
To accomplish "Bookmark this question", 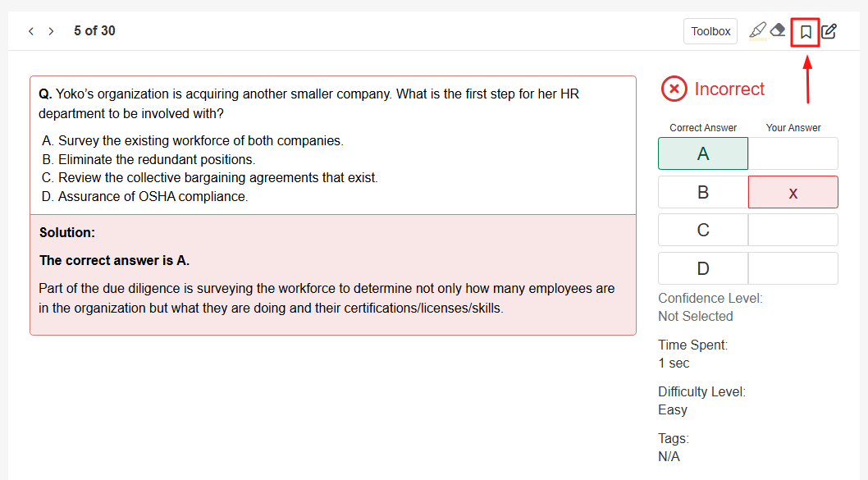I will pos(806,32).
